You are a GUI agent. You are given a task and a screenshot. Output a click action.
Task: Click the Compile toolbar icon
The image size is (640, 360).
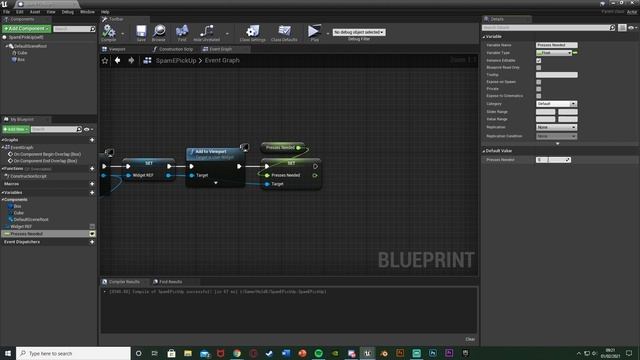click(109, 32)
